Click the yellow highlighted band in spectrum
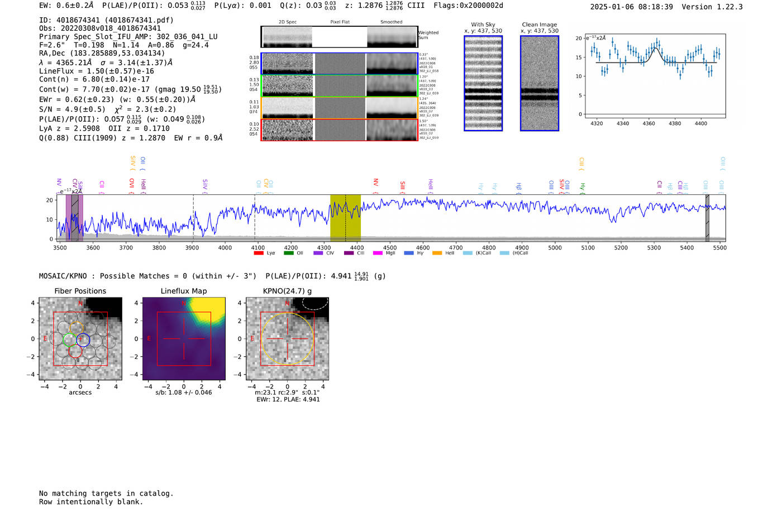Viewport: 782px width, 532px height. (345, 218)
